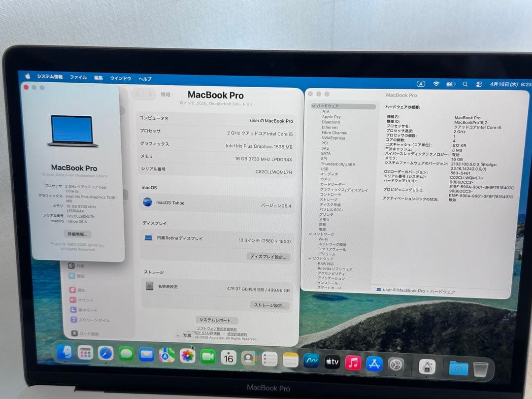Open Notes from the Dock
This screenshot has width=532, height=399.
tap(291, 360)
